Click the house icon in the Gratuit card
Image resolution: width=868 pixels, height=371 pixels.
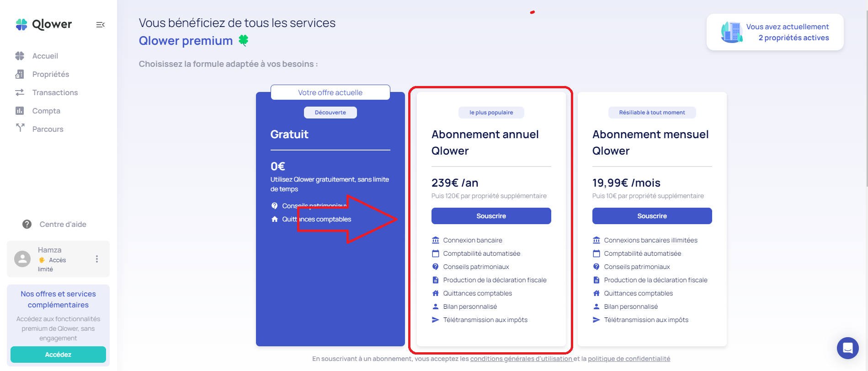(x=275, y=219)
